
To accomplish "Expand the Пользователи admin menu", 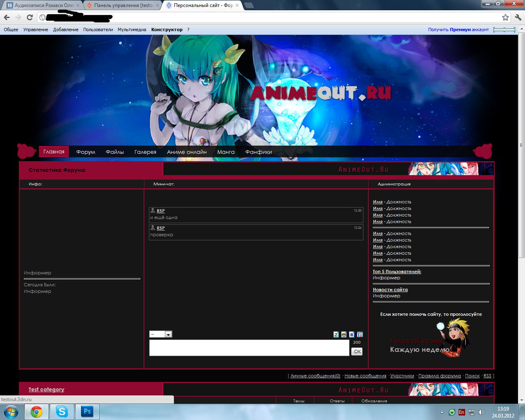I will tap(98, 30).
